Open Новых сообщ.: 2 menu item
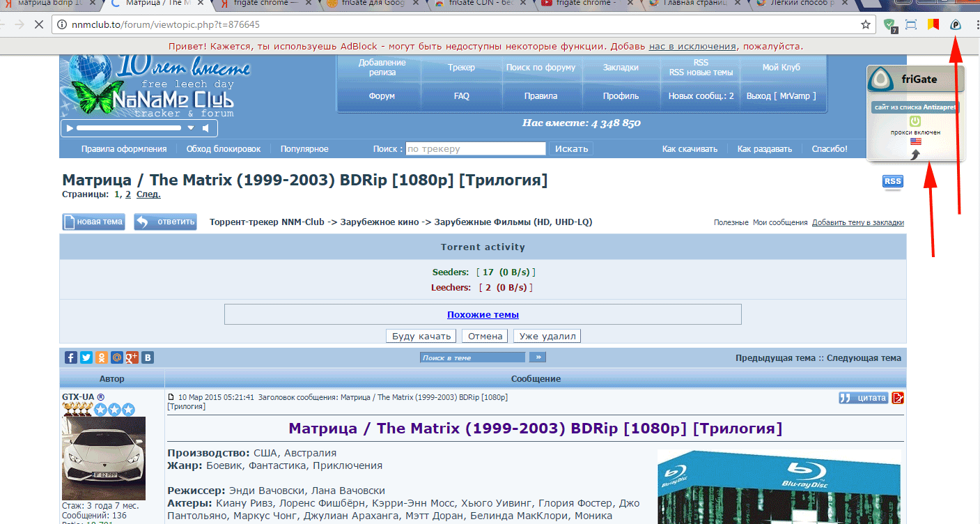The width and height of the screenshot is (980, 524). 701,96
